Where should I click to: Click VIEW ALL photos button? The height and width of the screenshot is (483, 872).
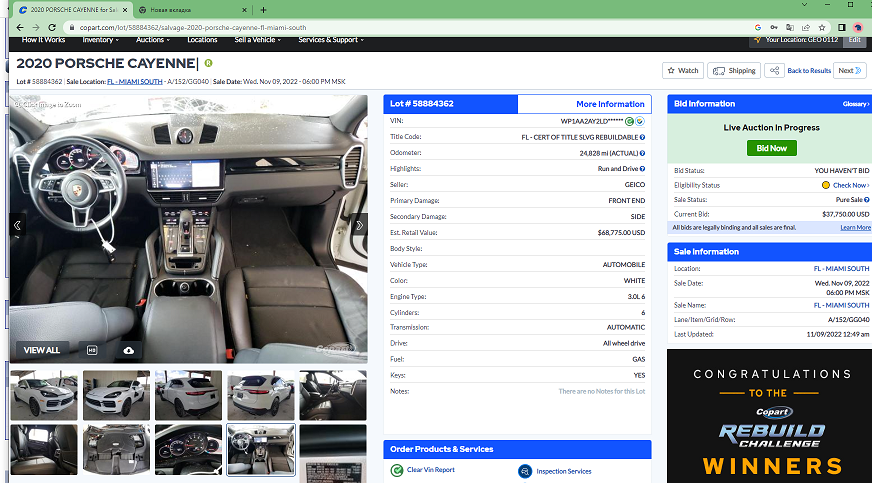pyautogui.click(x=42, y=350)
